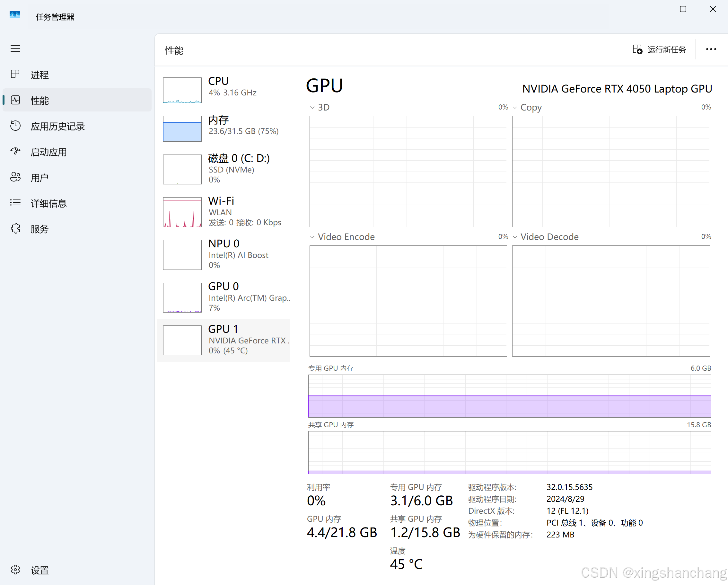Open the Video Decode graph dropdown

pyautogui.click(x=515, y=237)
